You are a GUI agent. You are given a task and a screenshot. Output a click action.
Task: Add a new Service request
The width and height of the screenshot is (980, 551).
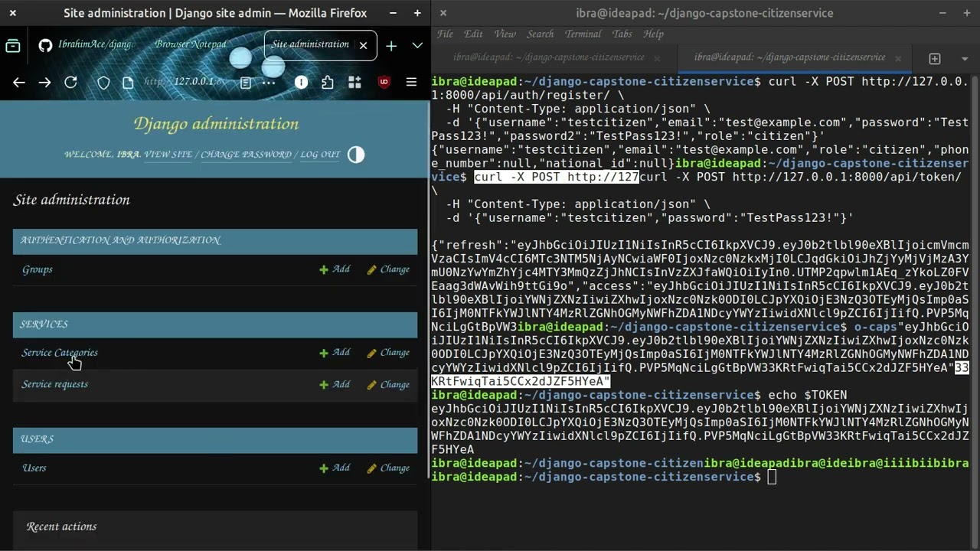pos(335,384)
